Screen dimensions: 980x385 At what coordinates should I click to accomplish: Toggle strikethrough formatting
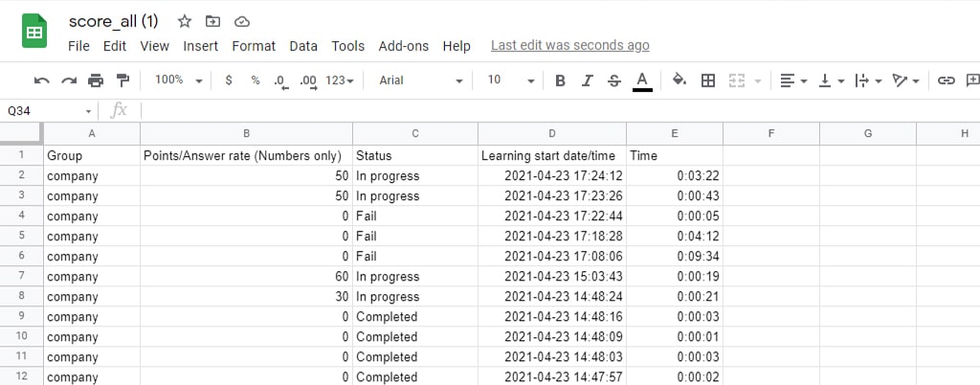(613, 80)
